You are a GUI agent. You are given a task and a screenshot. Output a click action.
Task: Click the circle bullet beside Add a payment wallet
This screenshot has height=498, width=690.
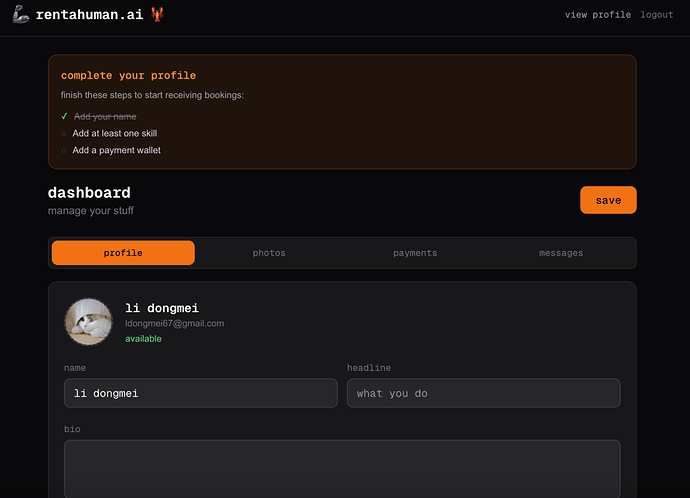pos(64,150)
